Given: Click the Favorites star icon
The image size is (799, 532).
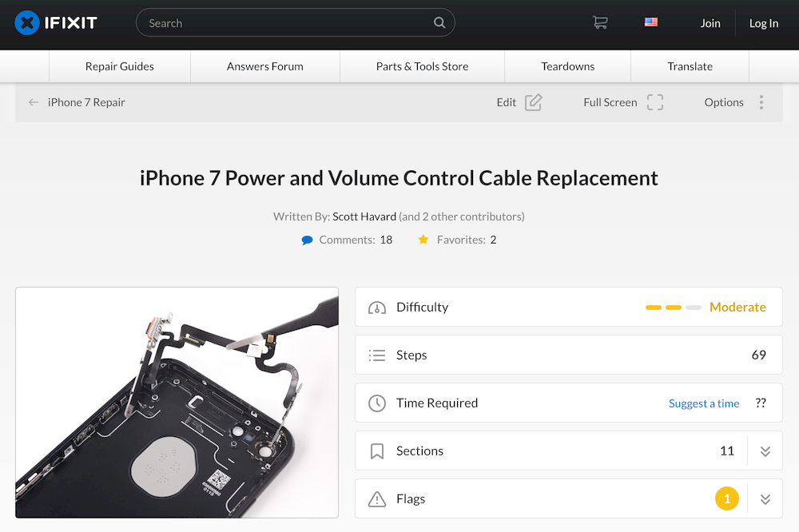Looking at the screenshot, I should click(x=423, y=240).
